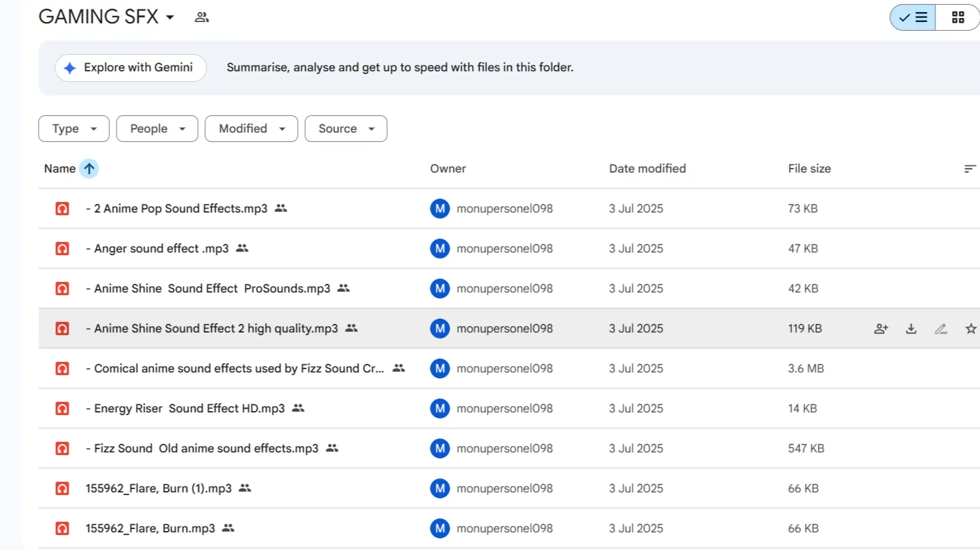Click the rename pencil icon
Screen dimensions: 980x551
941,328
